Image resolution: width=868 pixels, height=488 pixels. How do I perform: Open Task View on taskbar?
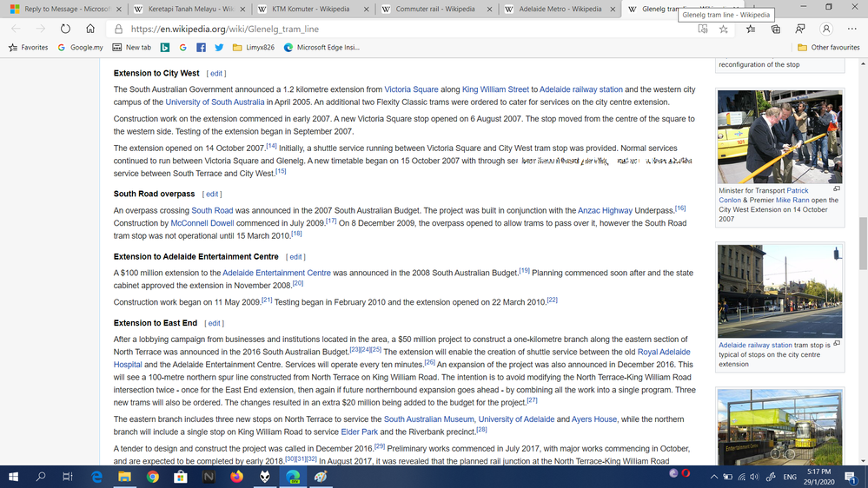click(x=68, y=477)
